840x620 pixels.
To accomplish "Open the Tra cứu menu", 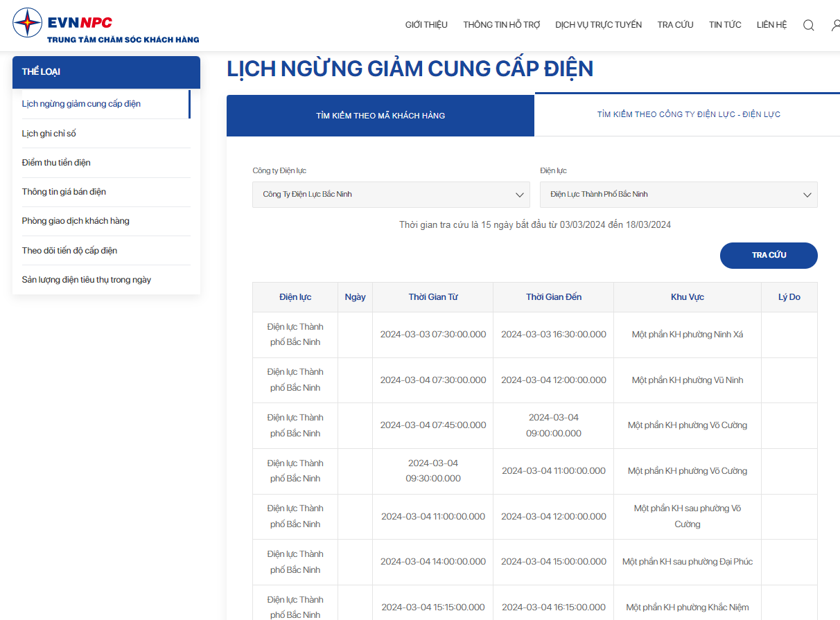I will [676, 25].
